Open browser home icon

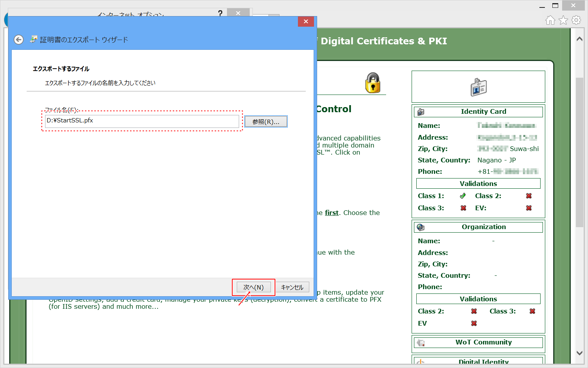tap(550, 20)
